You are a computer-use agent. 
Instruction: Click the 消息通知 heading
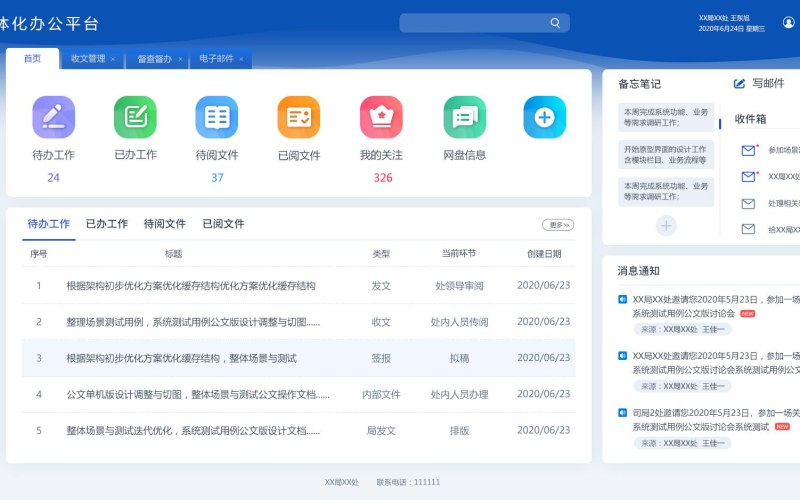click(638, 271)
